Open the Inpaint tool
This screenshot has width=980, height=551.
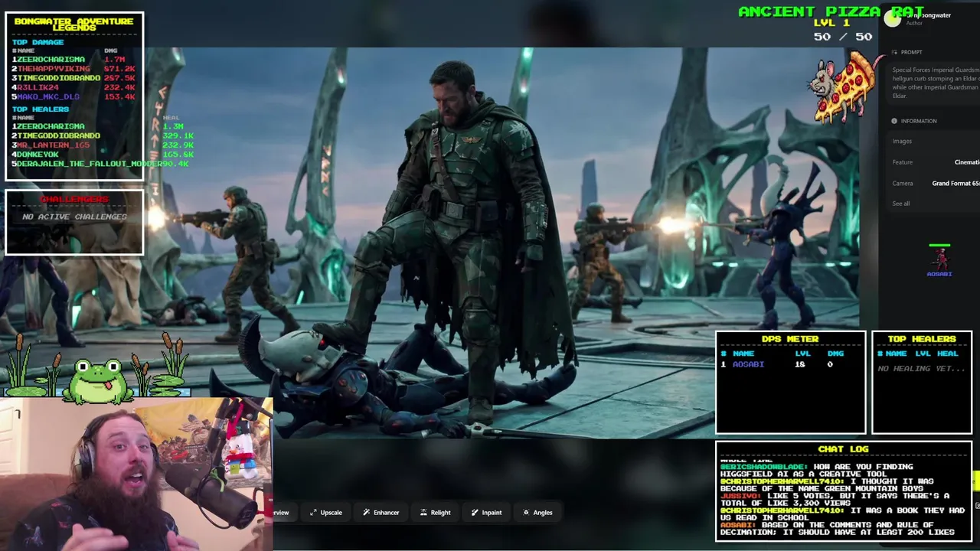click(487, 513)
